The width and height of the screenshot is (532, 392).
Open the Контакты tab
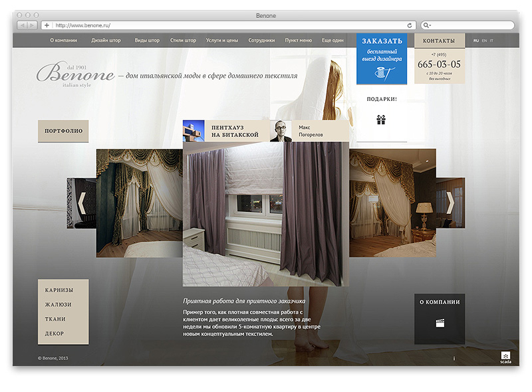coord(439,41)
